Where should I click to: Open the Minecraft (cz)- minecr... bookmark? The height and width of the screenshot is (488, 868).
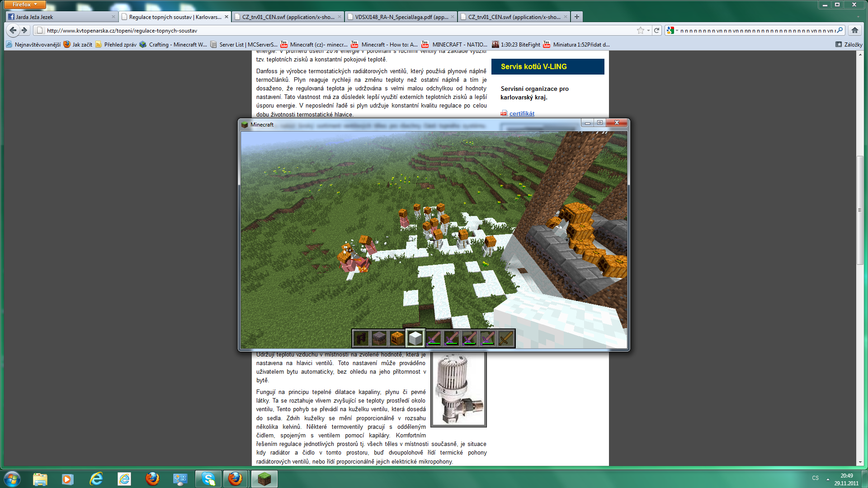click(x=314, y=44)
